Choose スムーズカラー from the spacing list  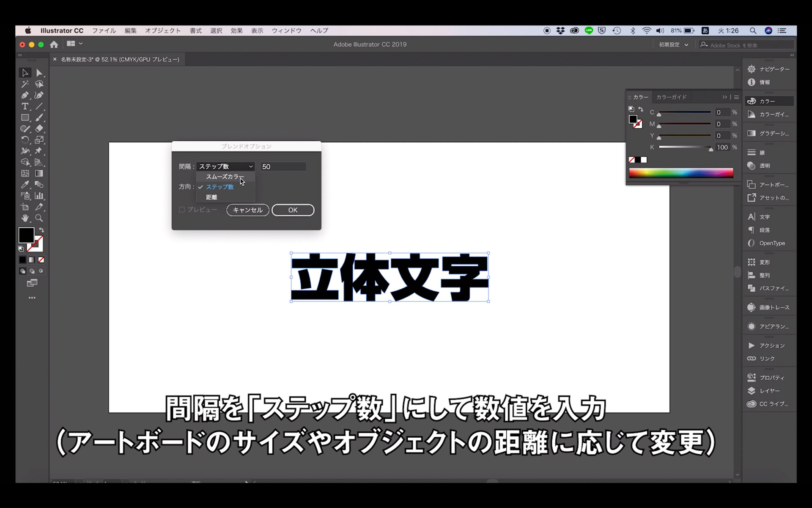pos(225,177)
